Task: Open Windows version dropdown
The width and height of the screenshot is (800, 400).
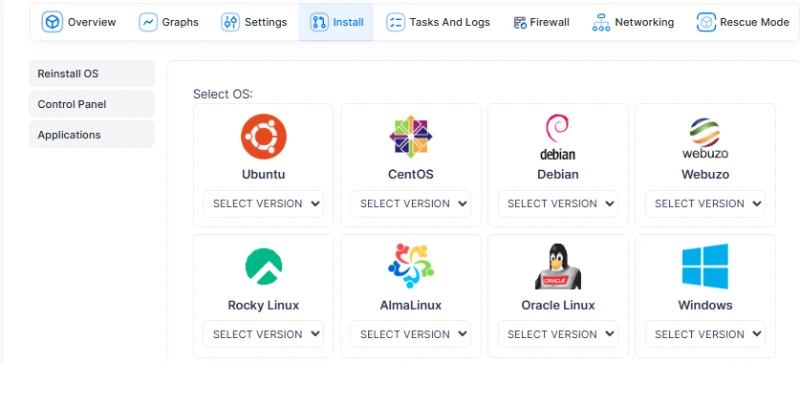Action: [x=705, y=334]
